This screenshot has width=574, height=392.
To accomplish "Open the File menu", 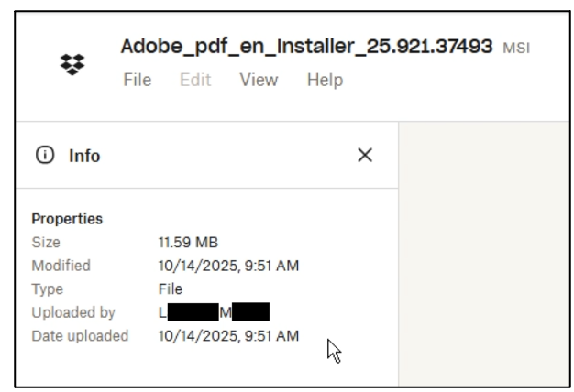I will click(x=137, y=81).
